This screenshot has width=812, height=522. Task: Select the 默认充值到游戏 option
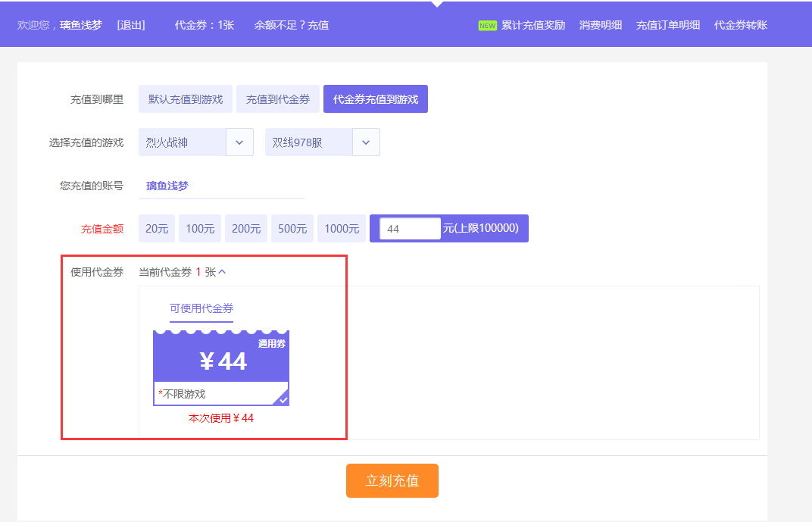click(186, 99)
